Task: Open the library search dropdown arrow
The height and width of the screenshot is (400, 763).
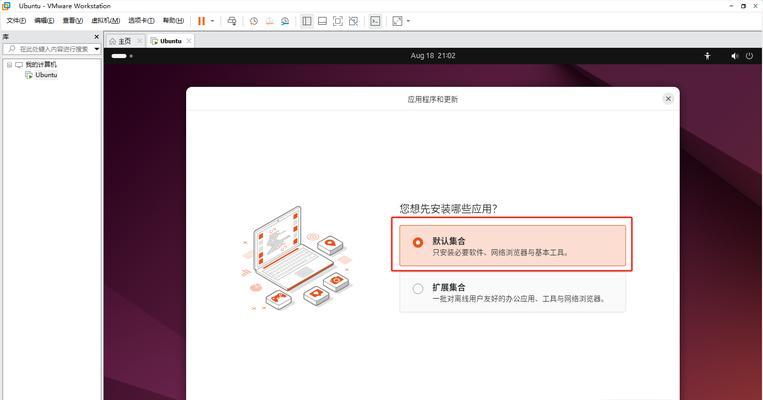Action: click(96, 49)
